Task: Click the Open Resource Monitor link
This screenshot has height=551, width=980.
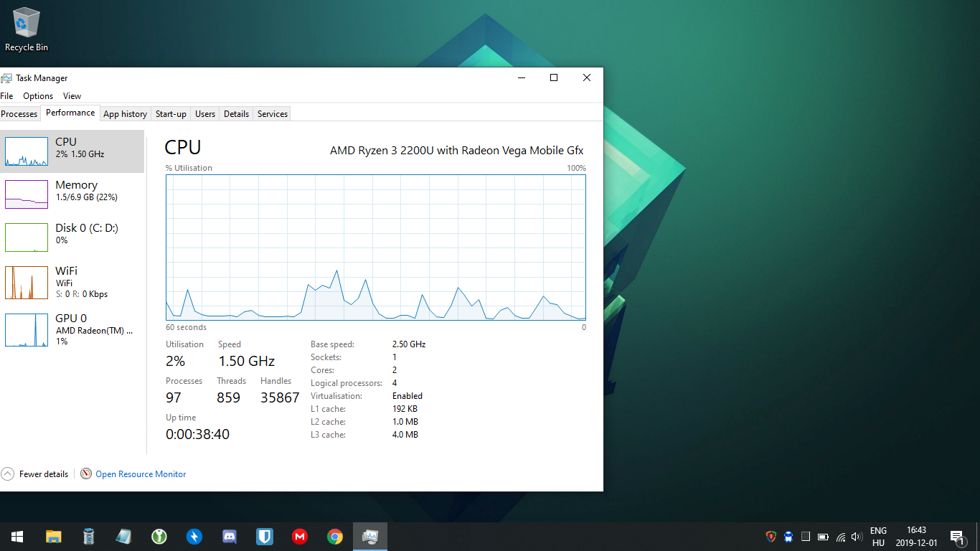Action: 141,474
